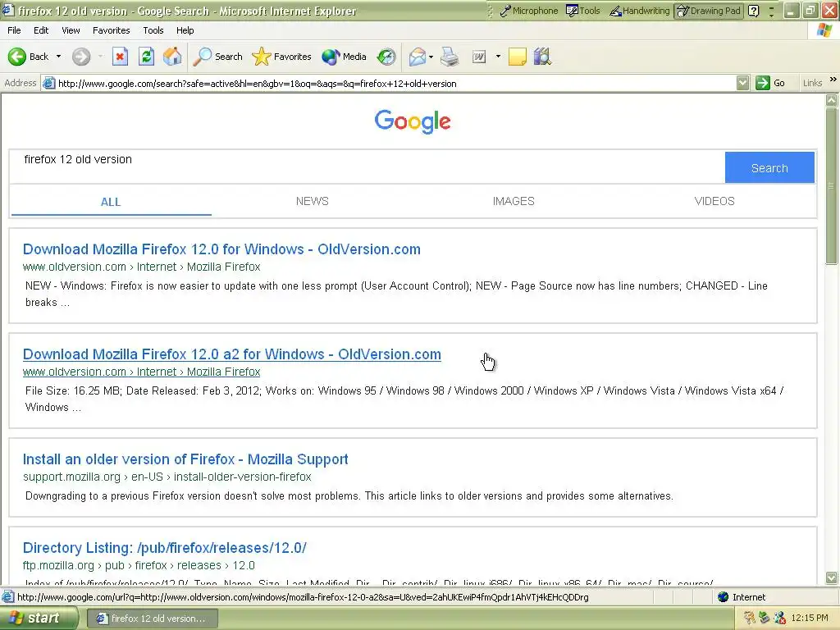Click the Windows start button
This screenshot has height=630, width=840.
coord(39,619)
